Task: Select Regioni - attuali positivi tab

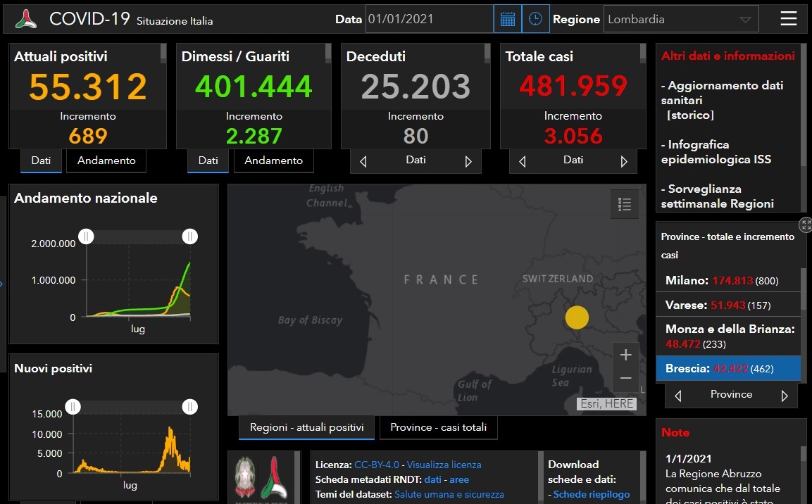Action: (x=306, y=427)
